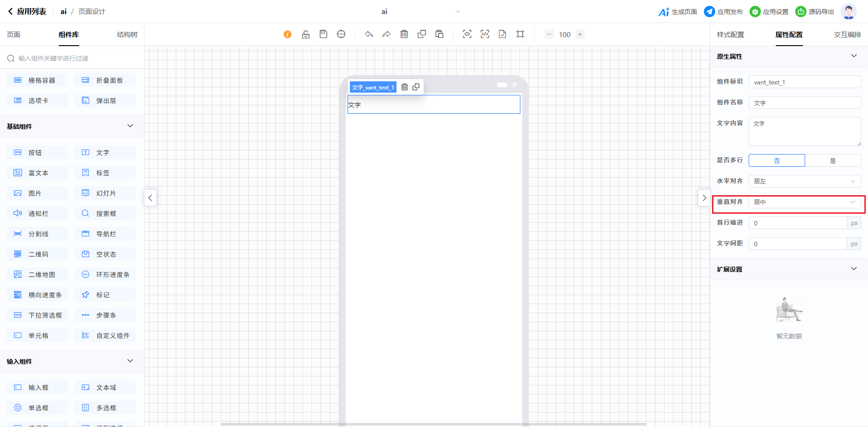The width and height of the screenshot is (868, 427).
Task: Click the 生成页面 AI button
Action: [678, 12]
